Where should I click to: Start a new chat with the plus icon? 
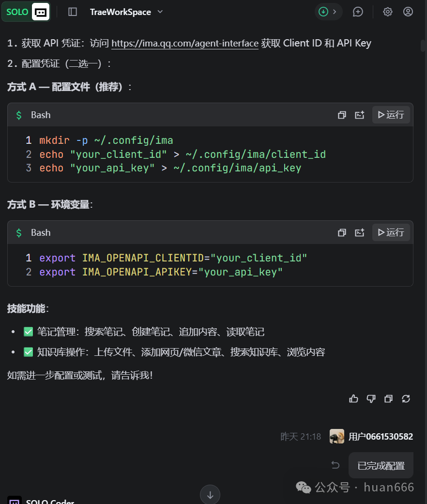coord(358,12)
